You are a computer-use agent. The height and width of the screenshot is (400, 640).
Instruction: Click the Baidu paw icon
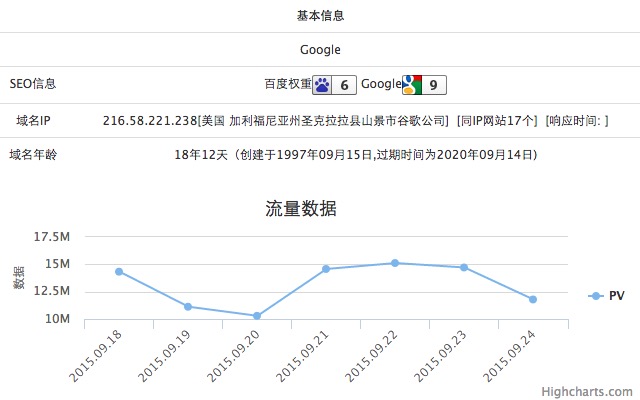coord(322,85)
